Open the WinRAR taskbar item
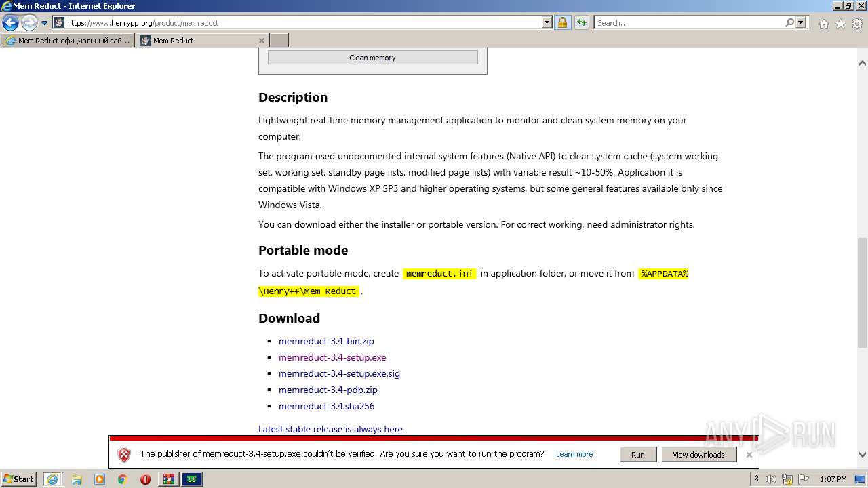The width and height of the screenshot is (868, 488). coord(169,479)
